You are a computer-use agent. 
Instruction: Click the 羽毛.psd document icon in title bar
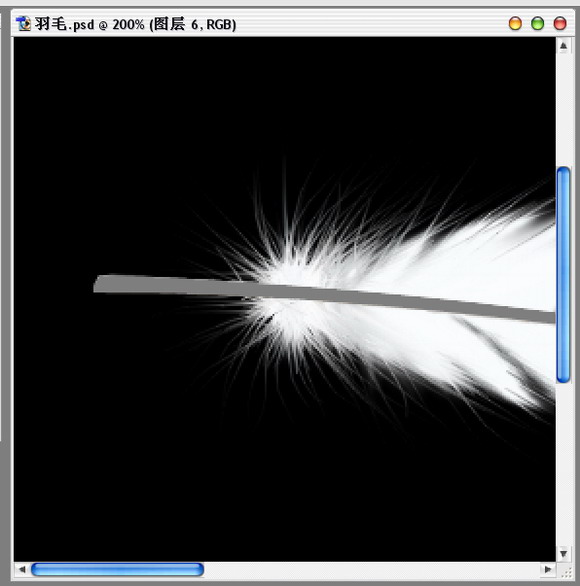point(23,24)
